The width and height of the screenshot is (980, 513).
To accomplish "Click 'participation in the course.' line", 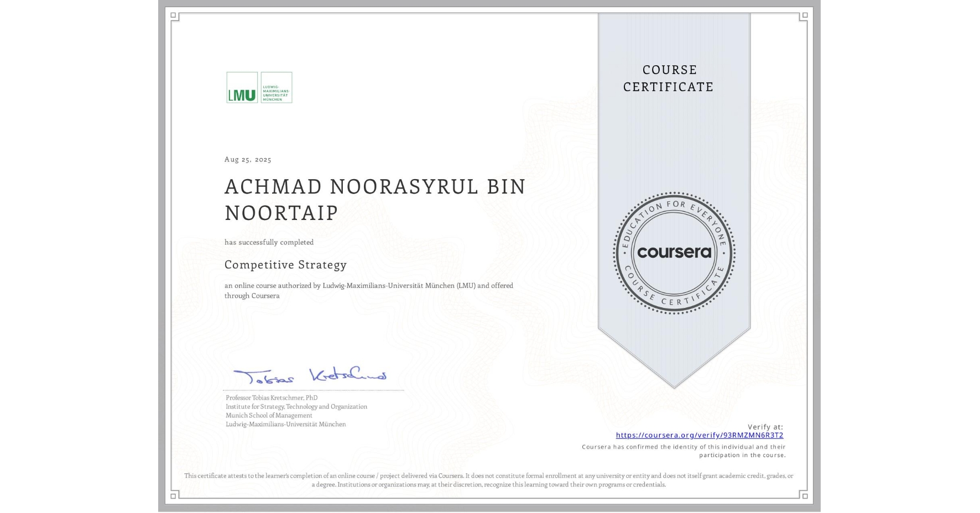I will pyautogui.click(x=742, y=455).
